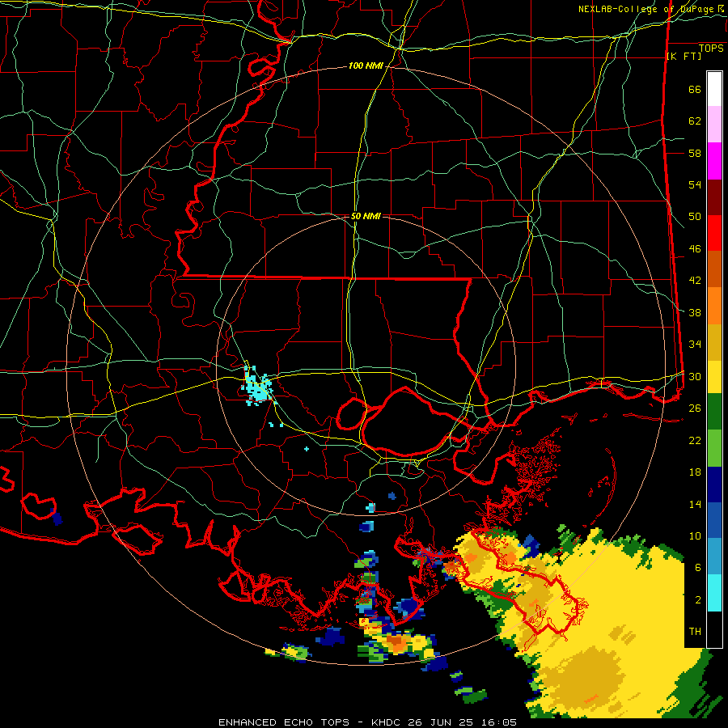Click the [K FT] units label
Image resolution: width=728 pixels, height=728 pixels.
click(684, 56)
